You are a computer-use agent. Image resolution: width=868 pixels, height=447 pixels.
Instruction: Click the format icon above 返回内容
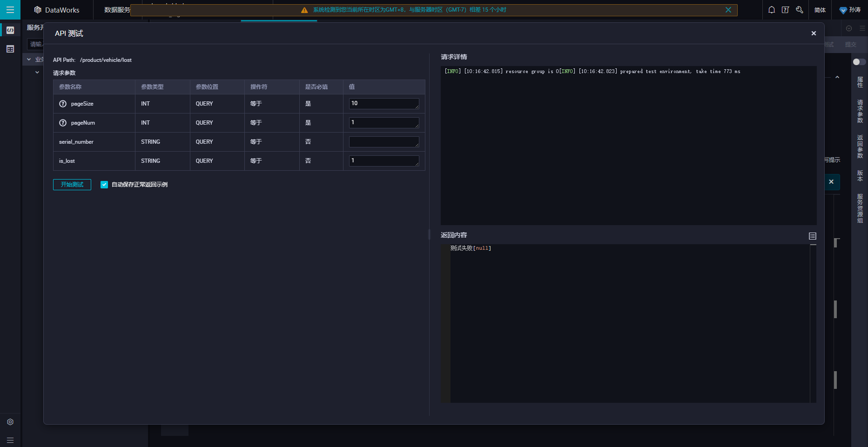point(813,236)
